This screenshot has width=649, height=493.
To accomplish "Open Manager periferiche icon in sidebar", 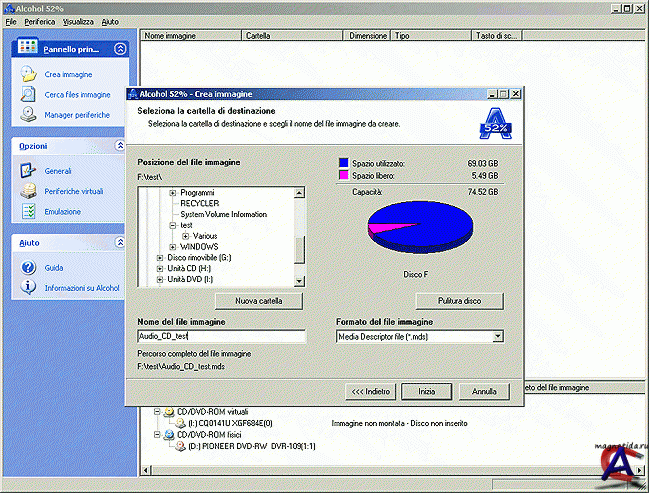I will coord(27,115).
